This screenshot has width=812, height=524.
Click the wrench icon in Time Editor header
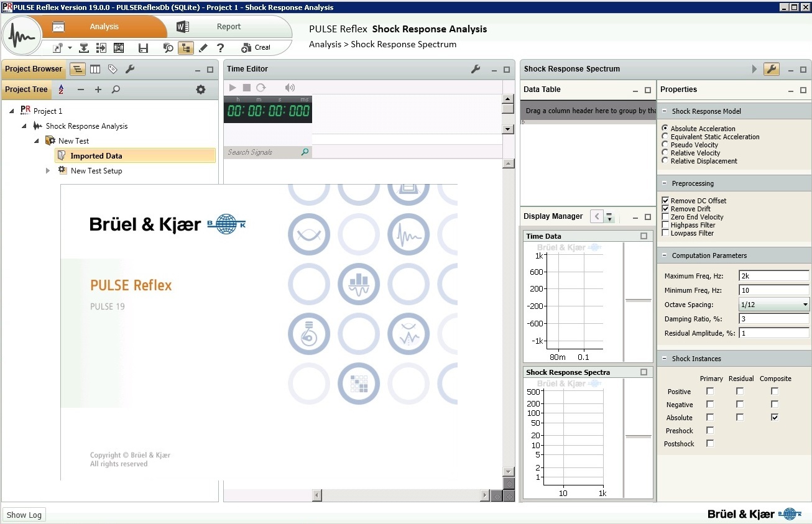click(x=476, y=69)
